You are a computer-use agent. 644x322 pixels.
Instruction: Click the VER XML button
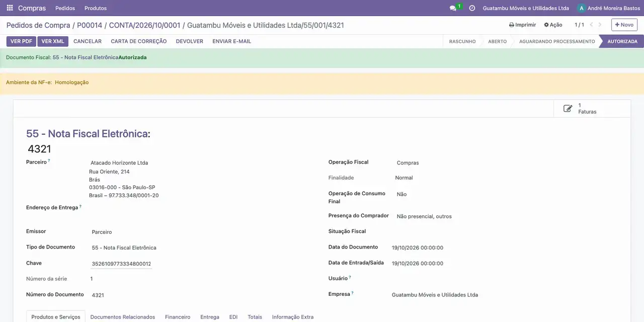[53, 41]
